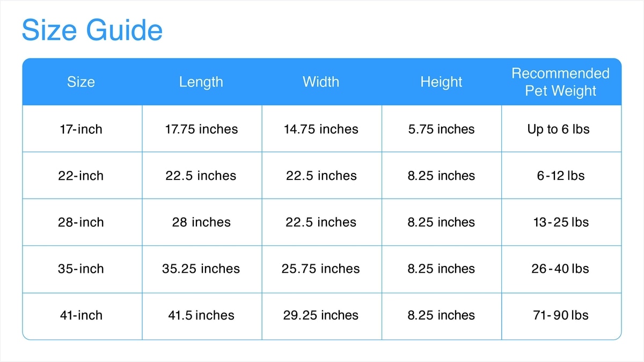Viewport: 644px width, 362px height.
Task: Click the Width column header
Action: 321,82
